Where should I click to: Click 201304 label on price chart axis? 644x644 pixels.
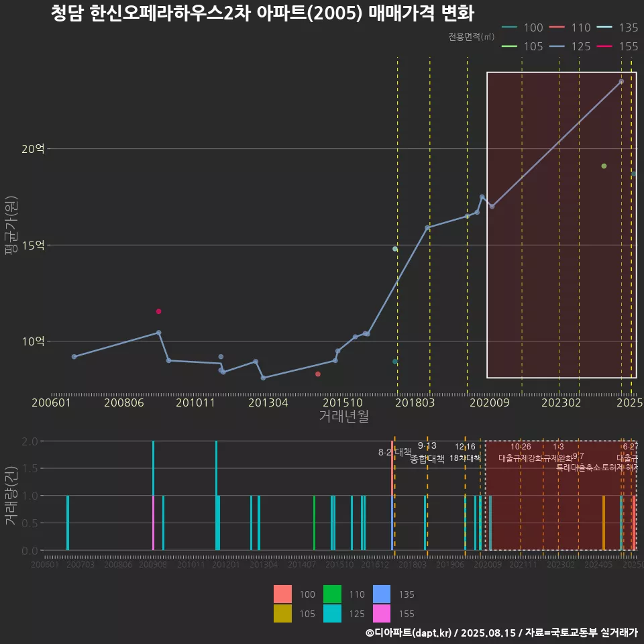click(x=268, y=402)
